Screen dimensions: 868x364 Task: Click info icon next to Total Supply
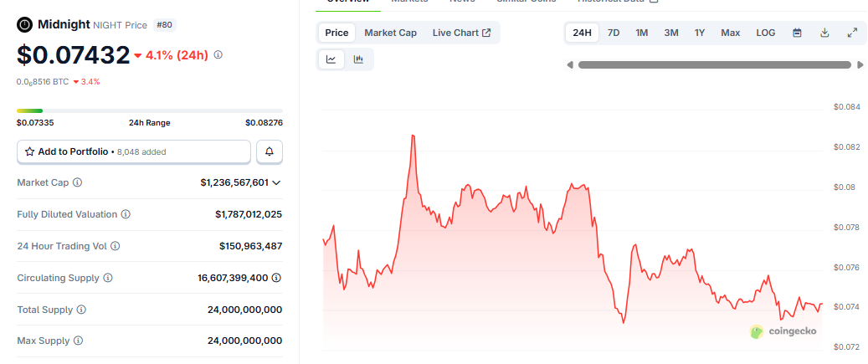click(81, 310)
